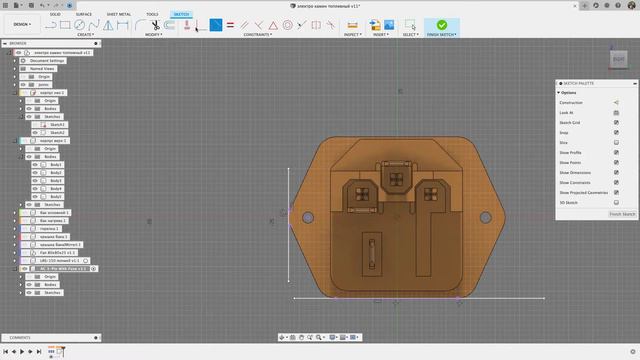Apply the Parallel constraint
The height and width of the screenshot is (360, 640).
244,25
